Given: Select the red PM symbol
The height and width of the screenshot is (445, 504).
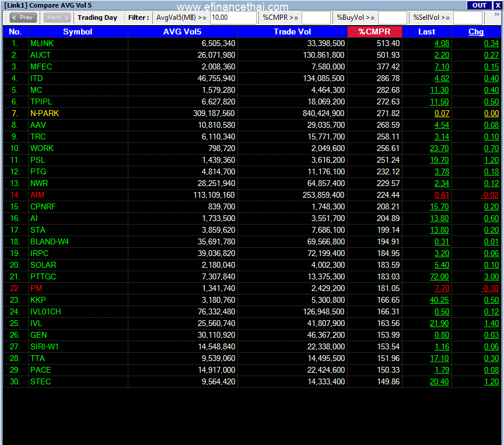Looking at the screenshot, I should 36,288.
